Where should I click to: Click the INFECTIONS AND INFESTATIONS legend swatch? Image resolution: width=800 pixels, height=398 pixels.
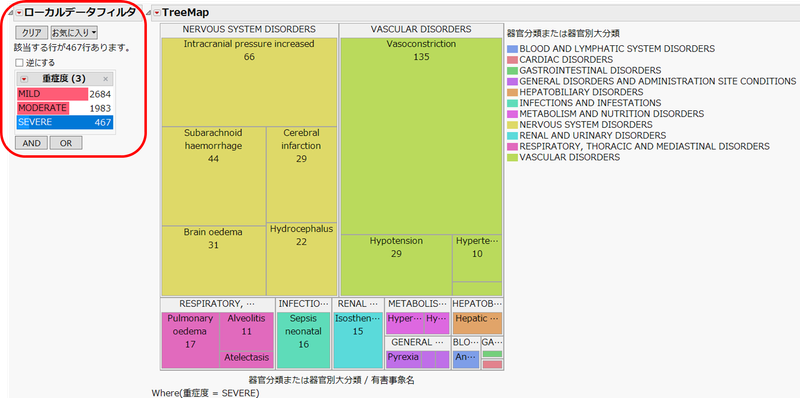[x=512, y=103]
